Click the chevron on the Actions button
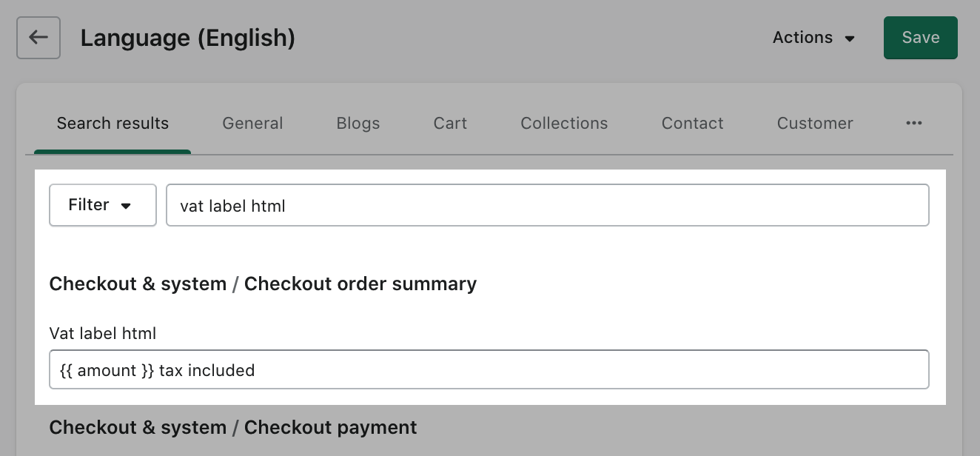 [x=849, y=38]
